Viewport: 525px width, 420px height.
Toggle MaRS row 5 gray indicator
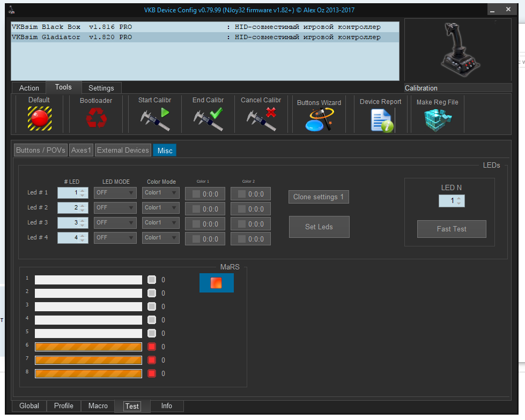(152, 333)
